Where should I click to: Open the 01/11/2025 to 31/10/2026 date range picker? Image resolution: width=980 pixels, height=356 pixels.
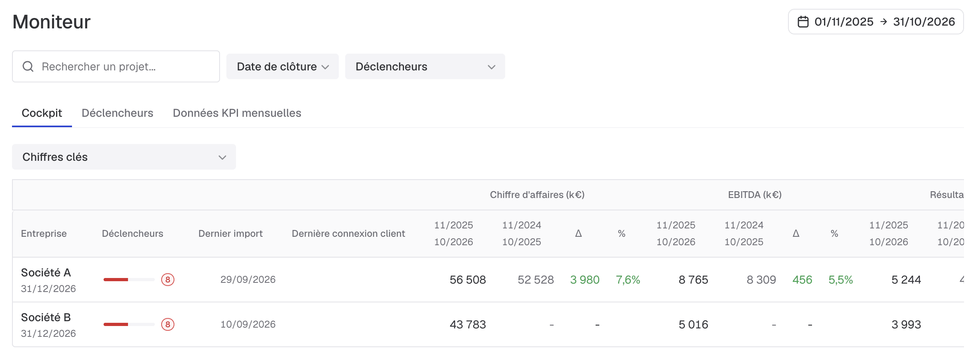pyautogui.click(x=876, y=22)
